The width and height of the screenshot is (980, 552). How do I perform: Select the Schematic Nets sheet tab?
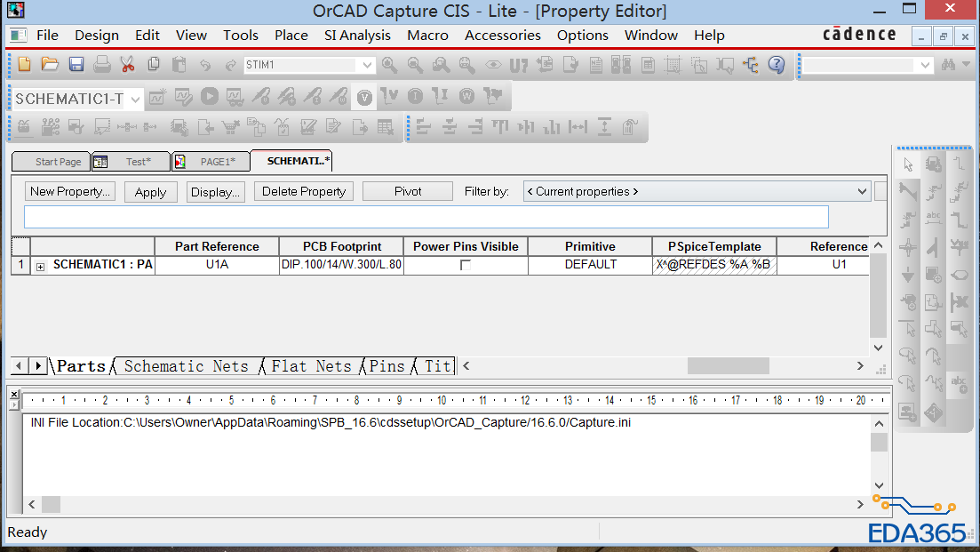[x=187, y=365]
